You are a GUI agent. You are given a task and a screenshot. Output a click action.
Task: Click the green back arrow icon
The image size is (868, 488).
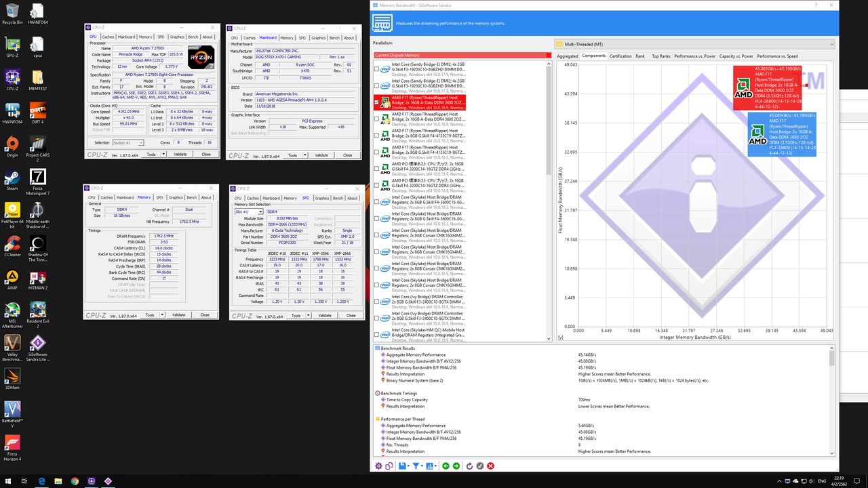pyautogui.click(x=446, y=466)
